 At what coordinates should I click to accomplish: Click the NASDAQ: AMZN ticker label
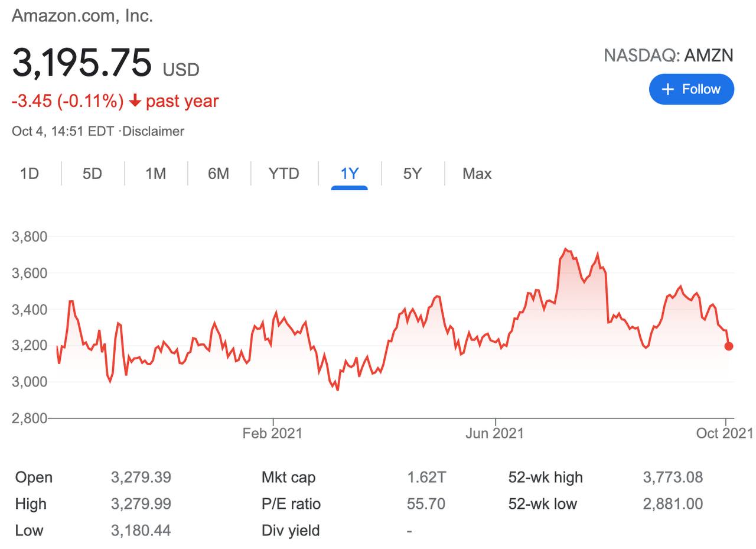tap(668, 56)
